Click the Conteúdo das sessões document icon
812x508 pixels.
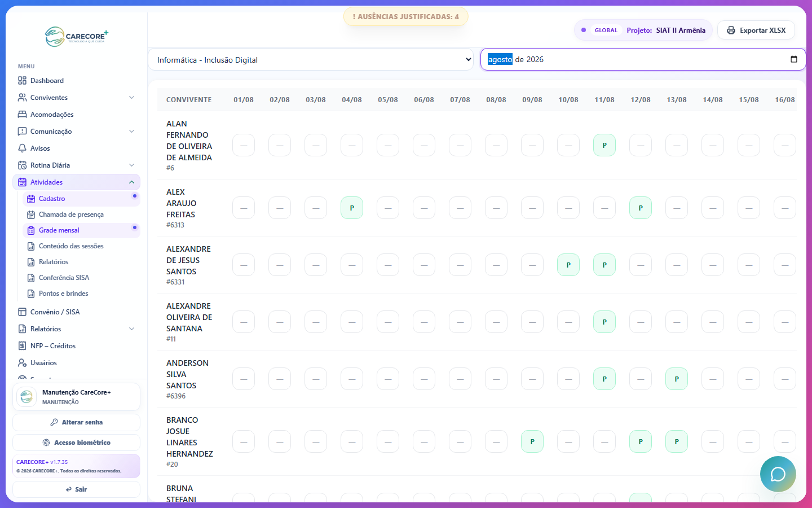tap(31, 246)
